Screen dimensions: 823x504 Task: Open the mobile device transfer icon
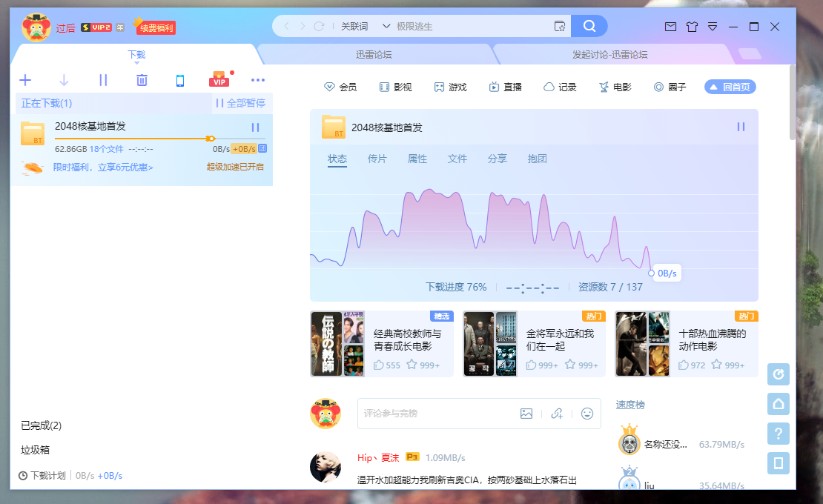(x=180, y=79)
